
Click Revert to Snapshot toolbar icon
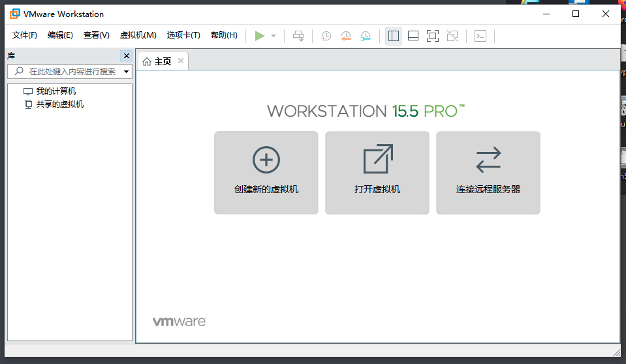[346, 36]
